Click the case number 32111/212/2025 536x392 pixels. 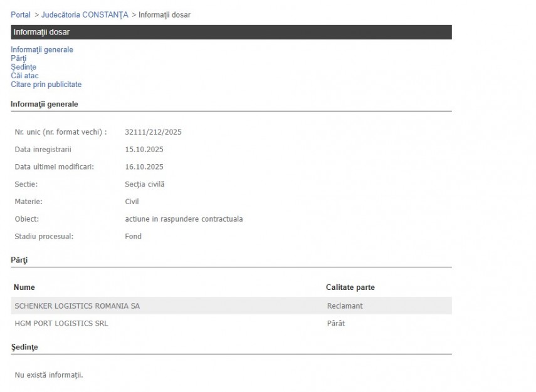153,132
